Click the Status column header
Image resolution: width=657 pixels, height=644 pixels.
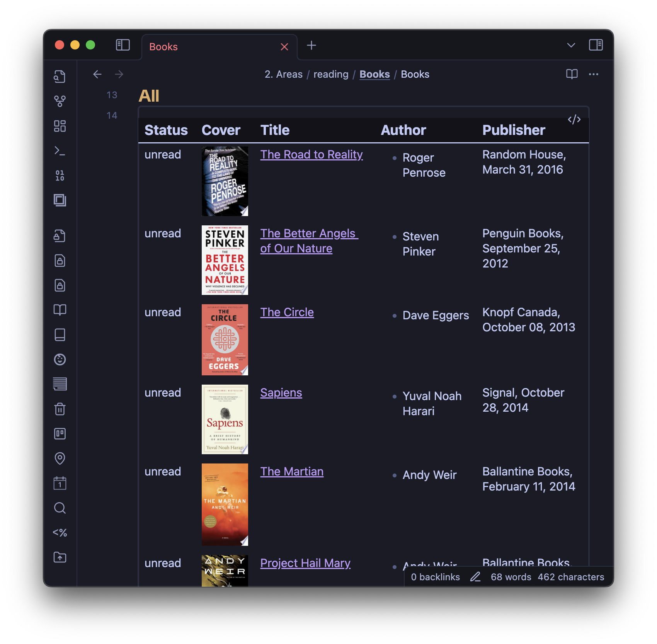[166, 130]
